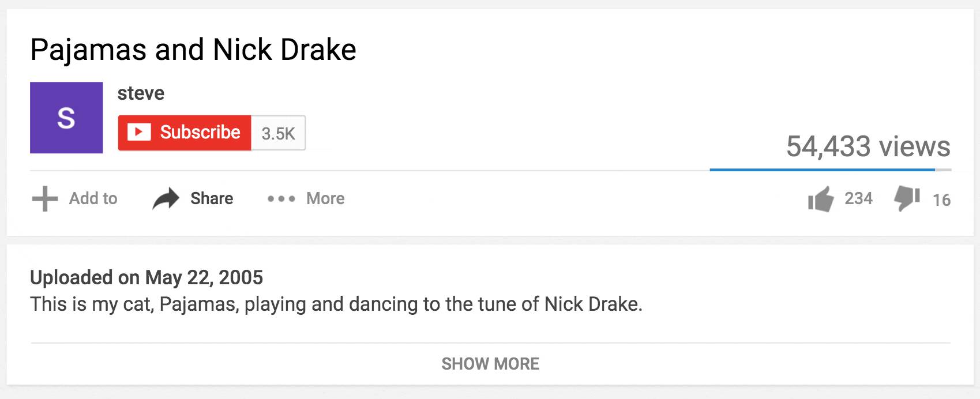This screenshot has height=399, width=980.
Task: Click the Pajamas and Nick Drake title
Action: (x=193, y=50)
